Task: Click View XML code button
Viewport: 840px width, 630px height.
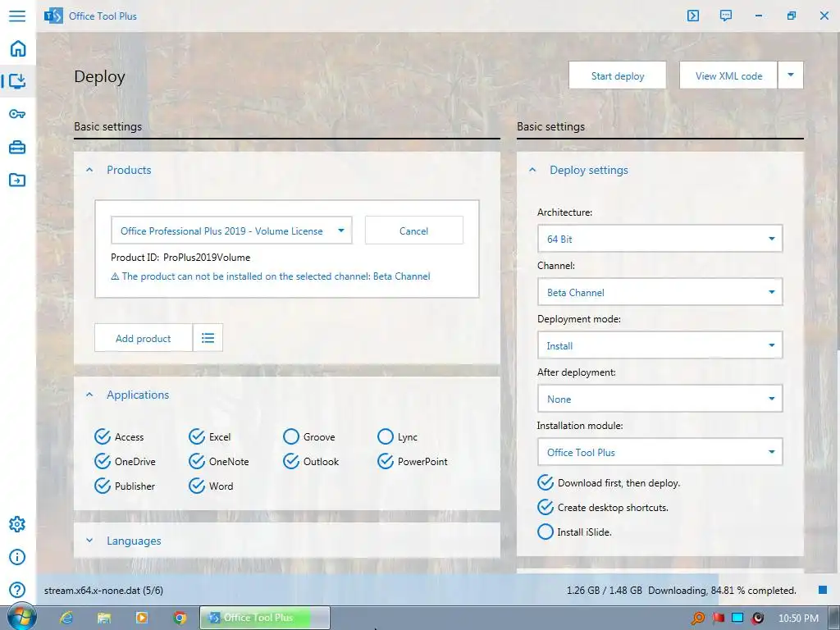Action: (728, 75)
